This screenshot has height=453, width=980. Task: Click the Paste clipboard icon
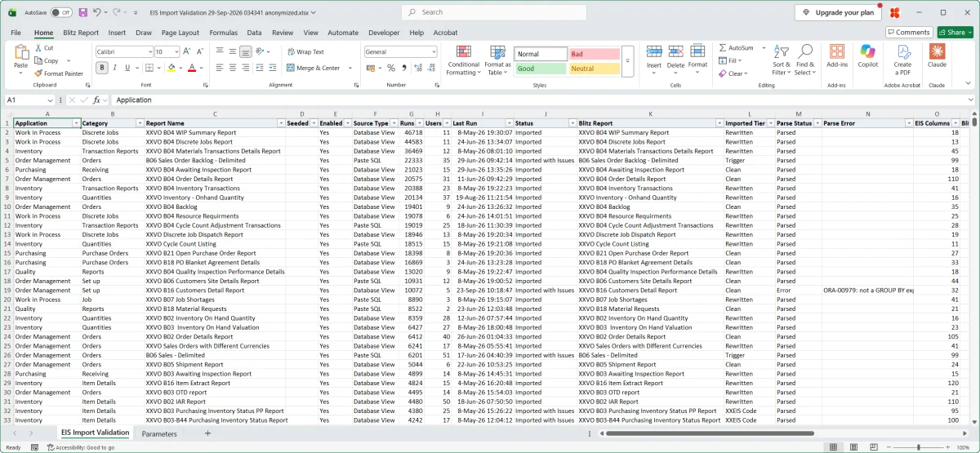click(21, 54)
